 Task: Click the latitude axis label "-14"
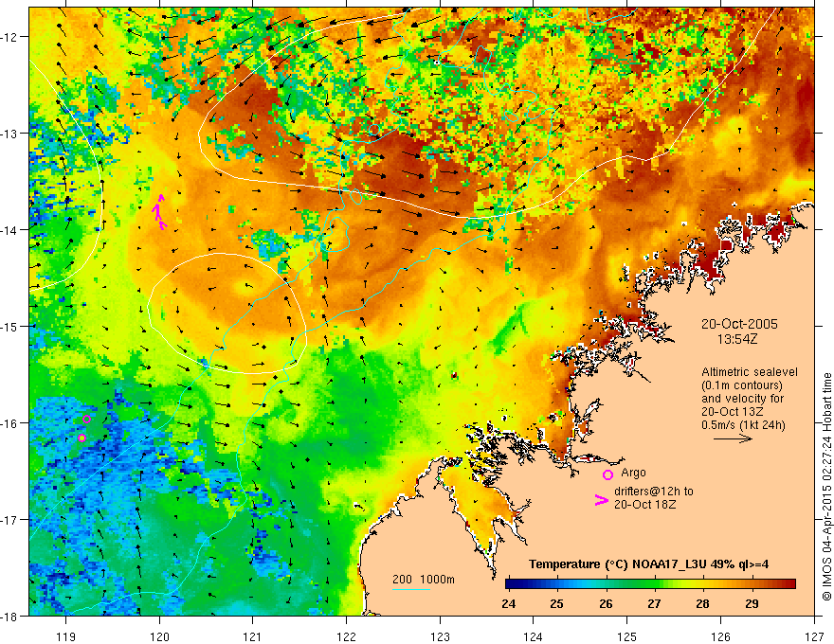click(x=9, y=230)
